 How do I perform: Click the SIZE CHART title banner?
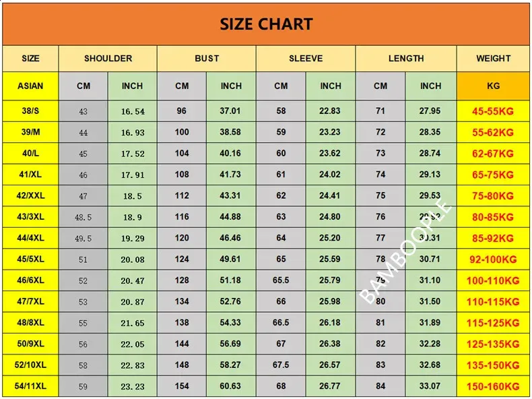point(266,24)
